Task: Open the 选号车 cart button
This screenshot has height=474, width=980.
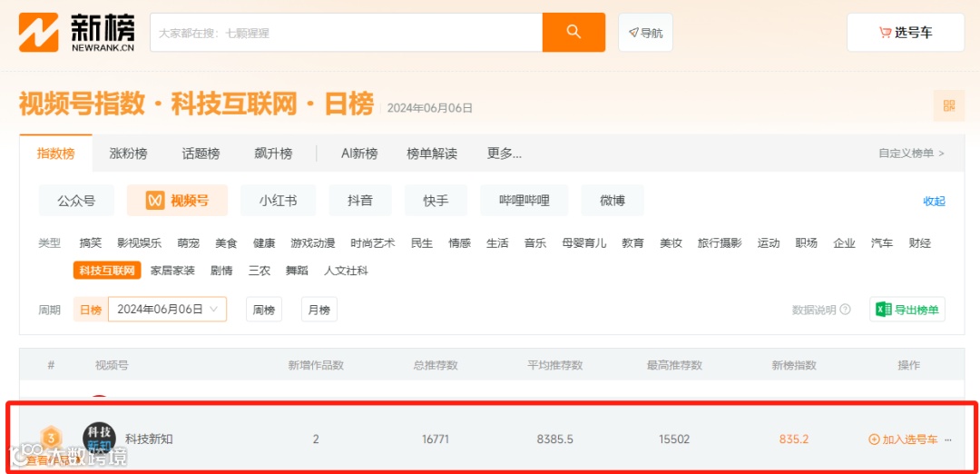Action: coord(906,33)
